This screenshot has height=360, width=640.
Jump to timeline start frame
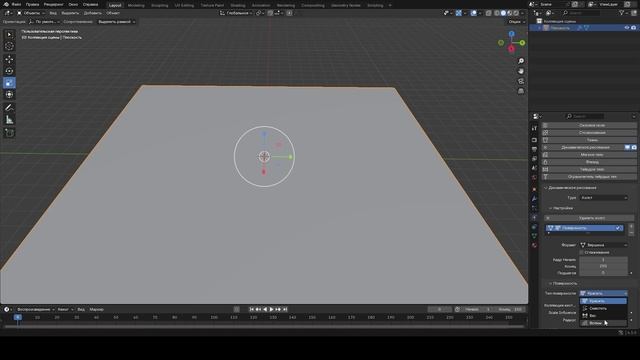251,309
